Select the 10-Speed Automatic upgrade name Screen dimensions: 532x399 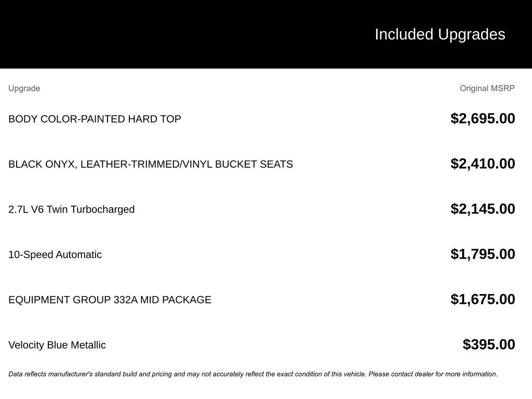tap(55, 255)
